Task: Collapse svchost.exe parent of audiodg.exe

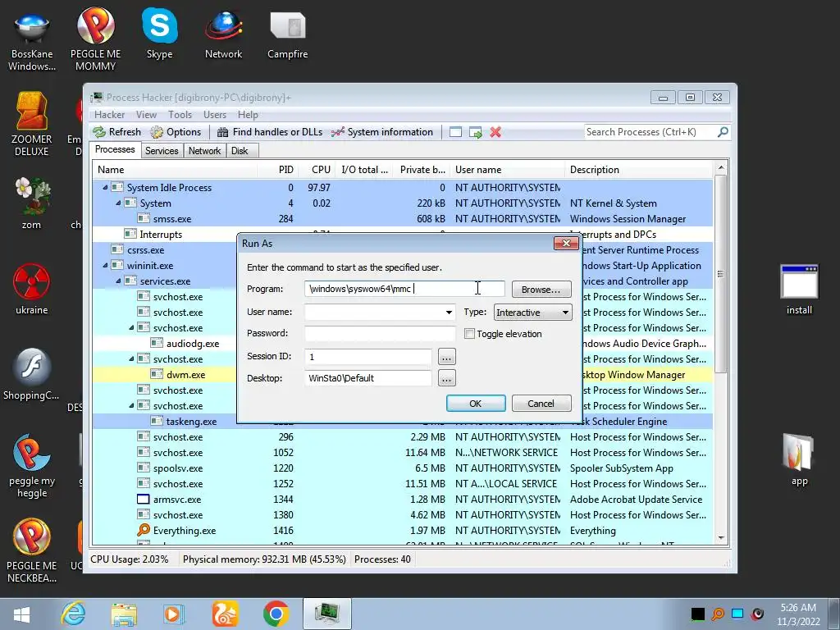Action: click(x=131, y=327)
